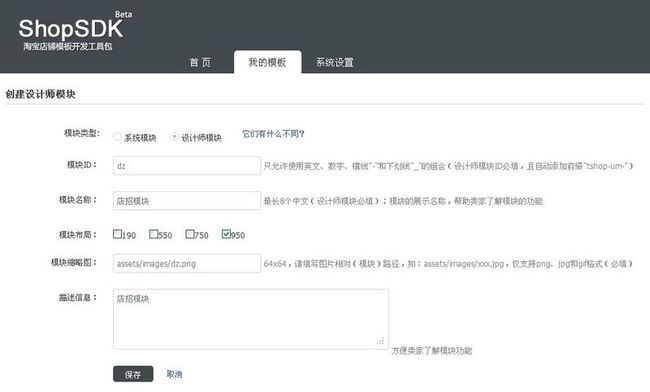Switch to the 我的模板 tab
This screenshot has width=650, height=392.
click(x=267, y=62)
